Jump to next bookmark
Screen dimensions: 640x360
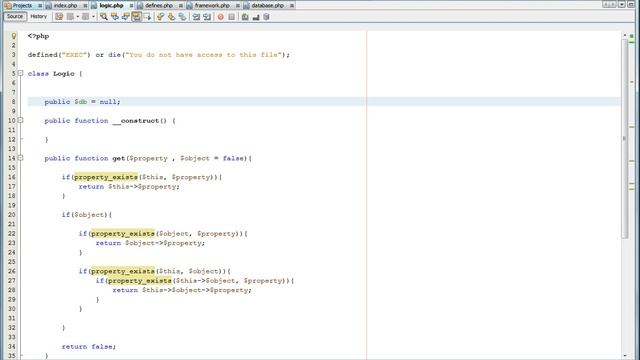[x=171, y=17]
